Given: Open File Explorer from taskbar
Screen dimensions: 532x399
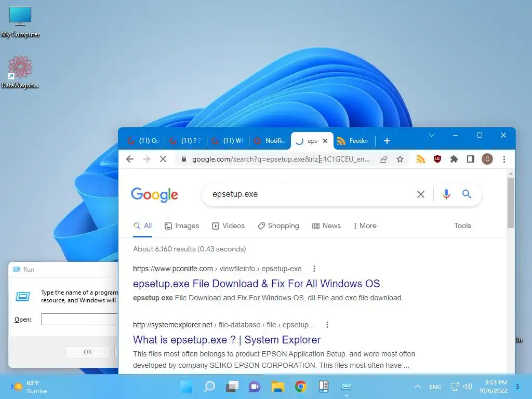Looking at the screenshot, I should 278,387.
